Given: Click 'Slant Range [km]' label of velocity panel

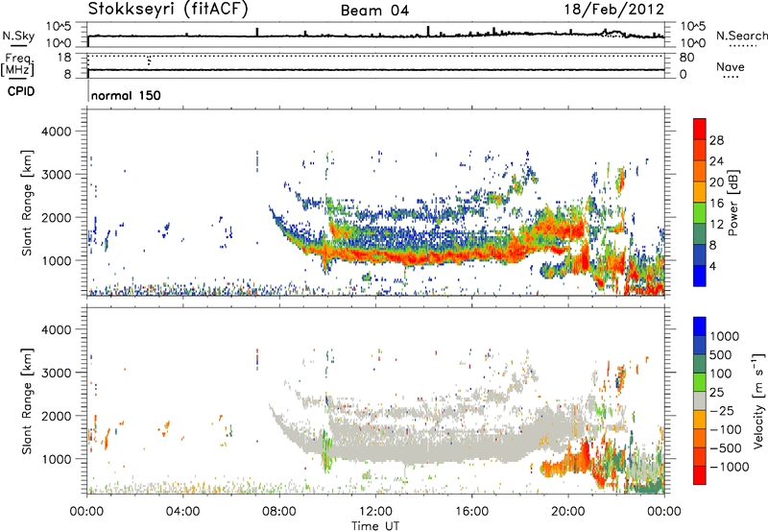Looking at the screenshot, I should [x=27, y=401].
